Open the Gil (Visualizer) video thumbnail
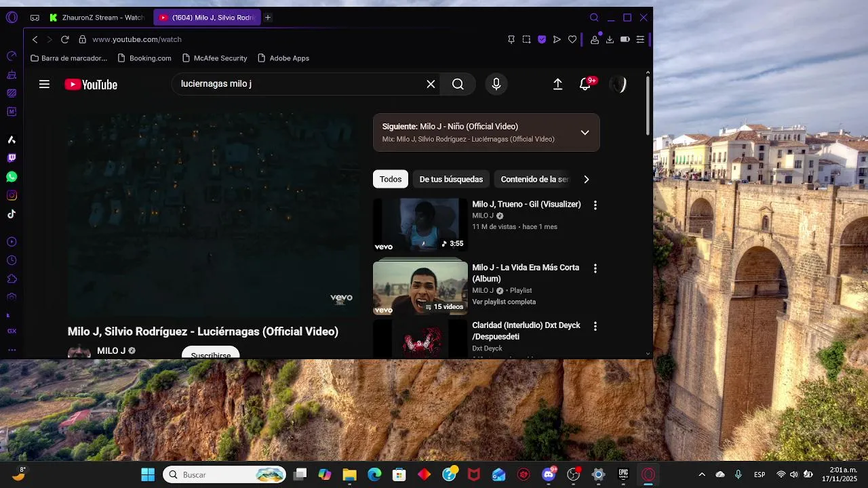The width and height of the screenshot is (868, 488). (420, 224)
